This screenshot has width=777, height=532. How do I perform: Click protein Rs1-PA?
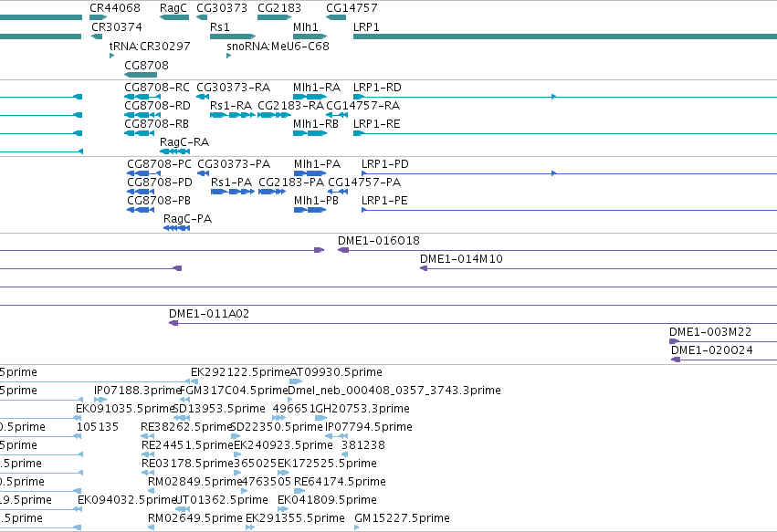[231, 183]
